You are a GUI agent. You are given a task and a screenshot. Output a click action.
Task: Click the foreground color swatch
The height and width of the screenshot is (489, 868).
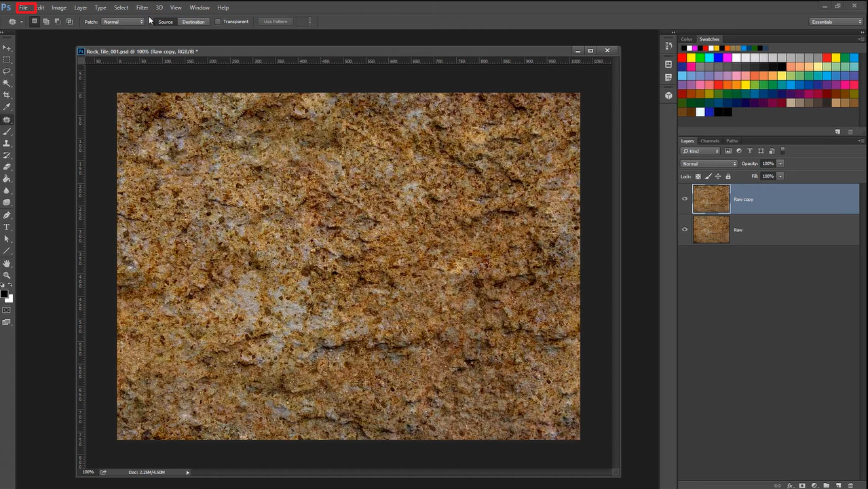[x=4, y=294]
